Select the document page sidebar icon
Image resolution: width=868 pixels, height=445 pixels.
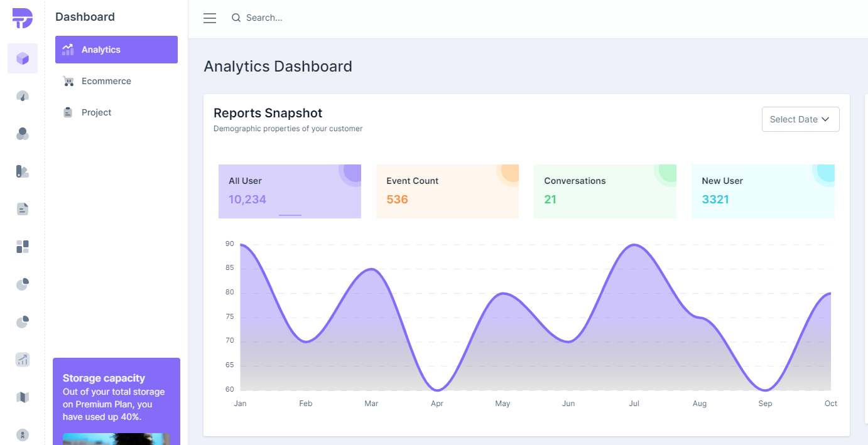tap(23, 209)
